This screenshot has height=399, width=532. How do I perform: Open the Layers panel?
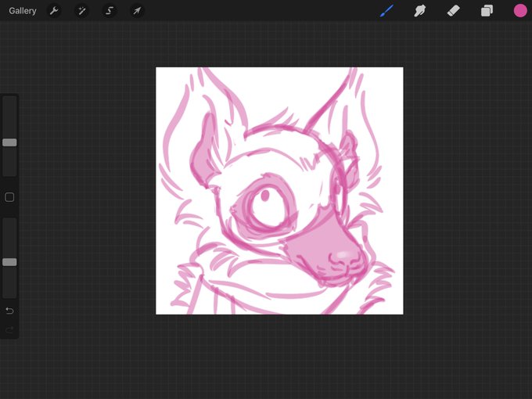pos(487,11)
